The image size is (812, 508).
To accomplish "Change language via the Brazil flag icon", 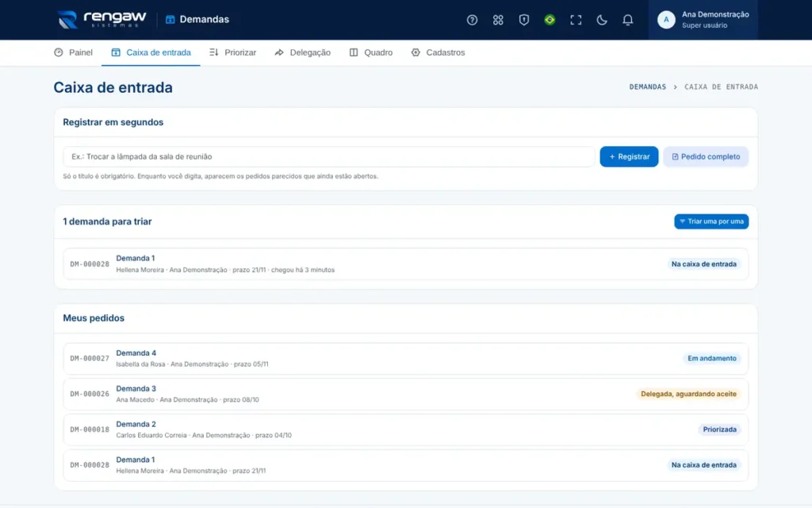I will pos(550,20).
